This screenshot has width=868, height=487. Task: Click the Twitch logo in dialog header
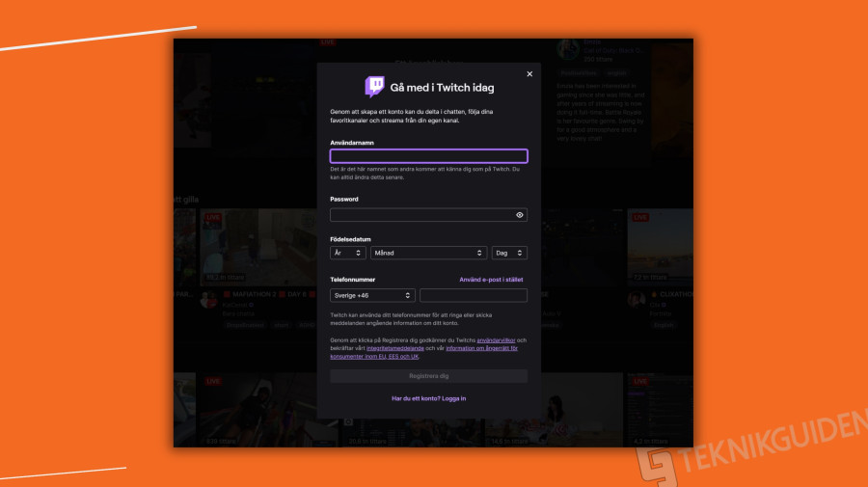click(x=375, y=87)
